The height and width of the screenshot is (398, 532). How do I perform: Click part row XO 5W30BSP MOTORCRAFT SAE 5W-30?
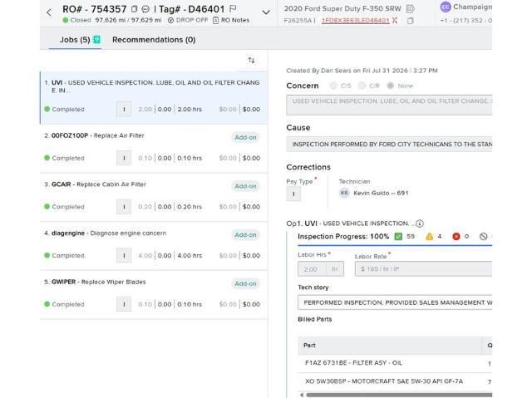[x=395, y=381]
